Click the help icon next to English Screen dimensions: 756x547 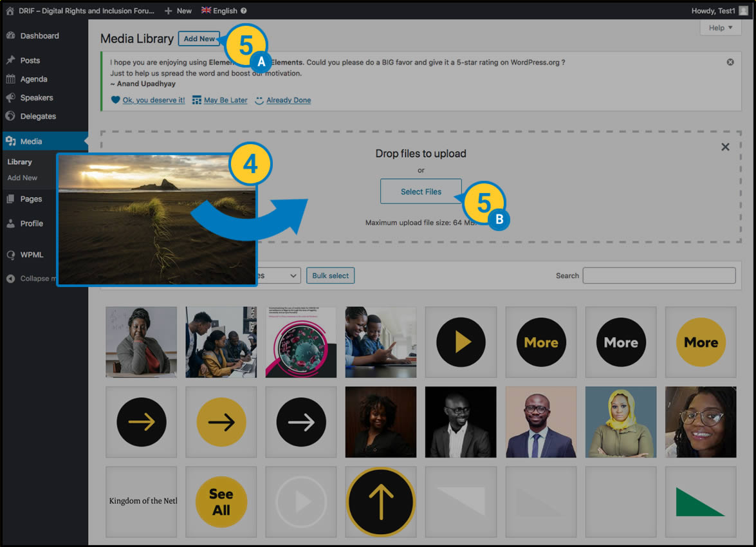(244, 11)
